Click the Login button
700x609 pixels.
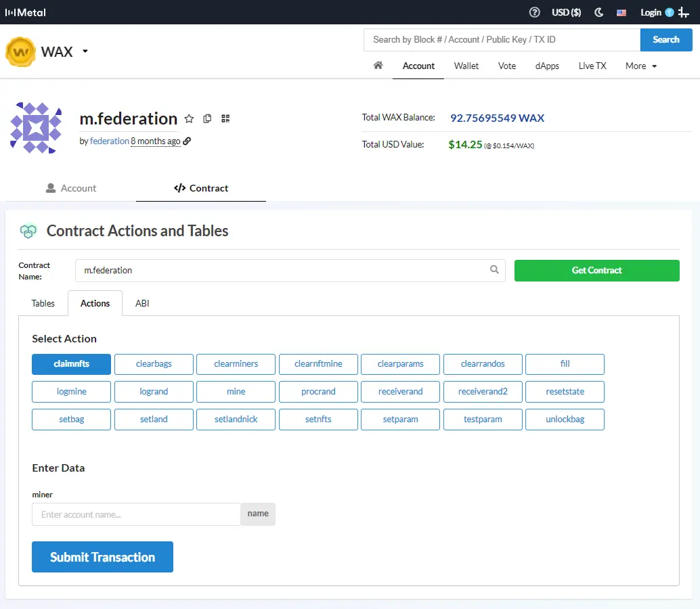point(651,12)
